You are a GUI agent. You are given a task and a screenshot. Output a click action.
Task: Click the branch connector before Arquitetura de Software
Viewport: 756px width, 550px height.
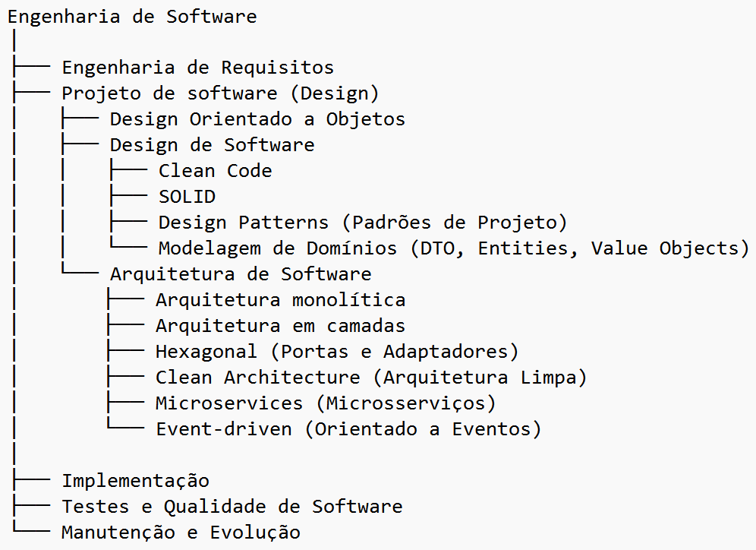pos(79,272)
